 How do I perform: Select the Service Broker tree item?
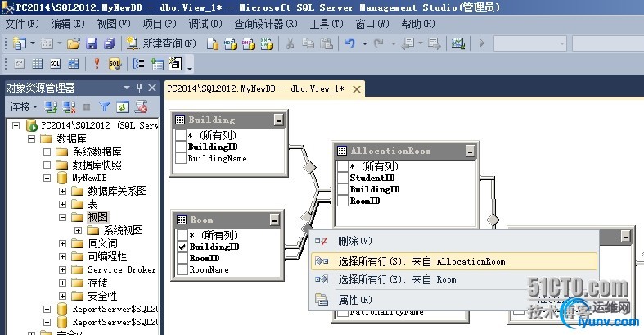tap(122, 269)
